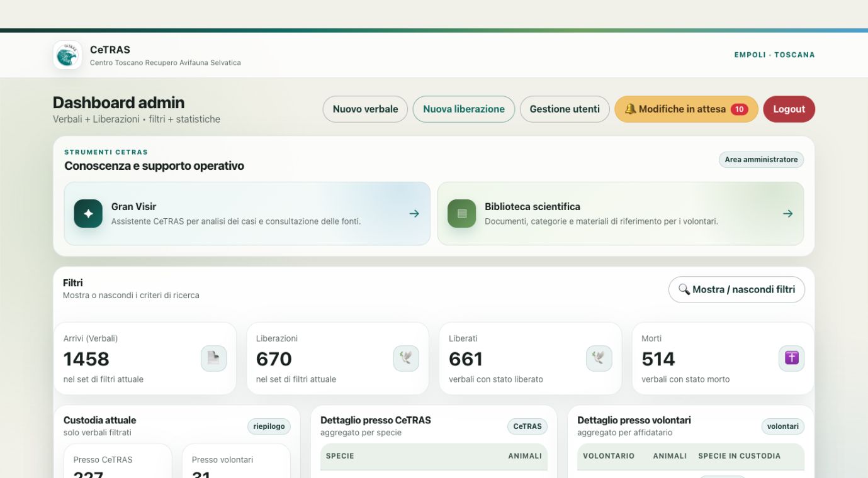Click the Presso volontari custody card
Image resolution: width=868 pixels, height=478 pixels.
pos(236,461)
